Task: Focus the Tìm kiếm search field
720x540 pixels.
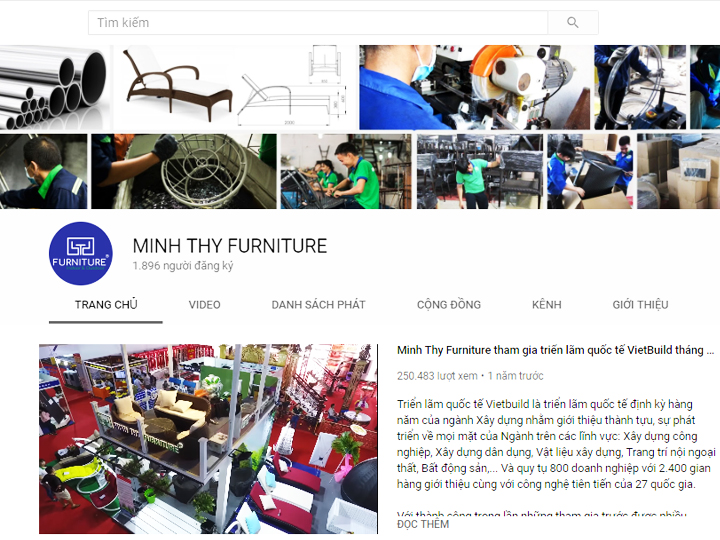Action: [x=318, y=22]
